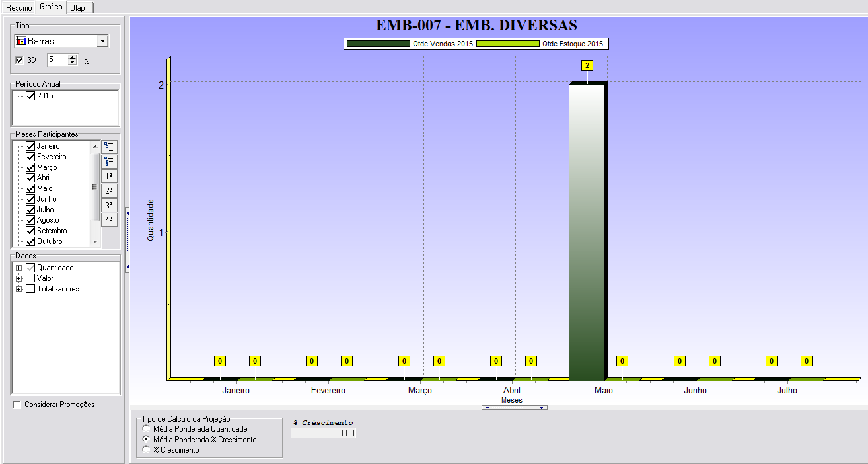Decrease the 3D percentage with down arrow
The height and width of the screenshot is (464, 868).
click(x=73, y=63)
